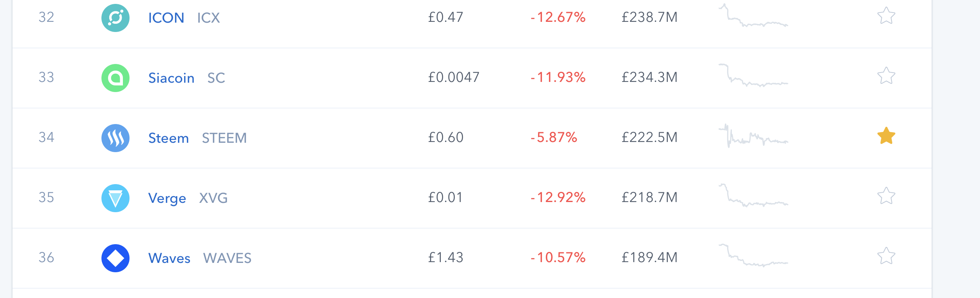Click the Siacoin green logo icon
This screenshot has height=298, width=980.
(115, 78)
